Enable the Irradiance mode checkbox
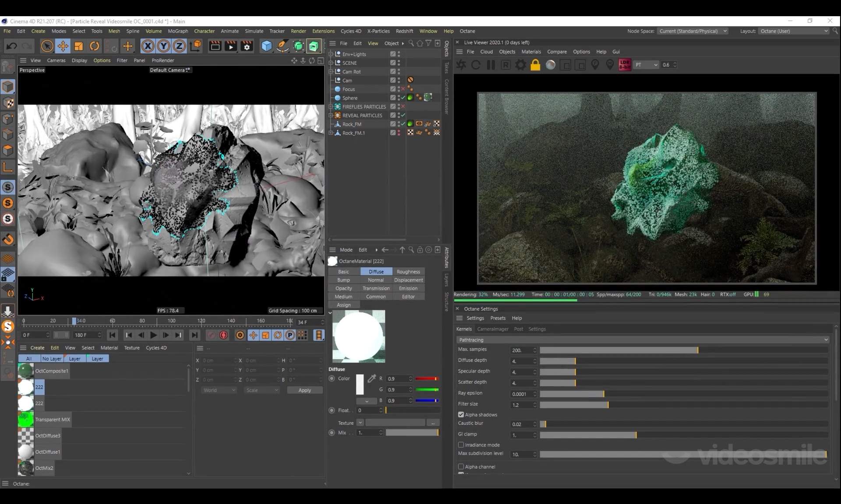Screen dimensions: 841x504 point(461,444)
